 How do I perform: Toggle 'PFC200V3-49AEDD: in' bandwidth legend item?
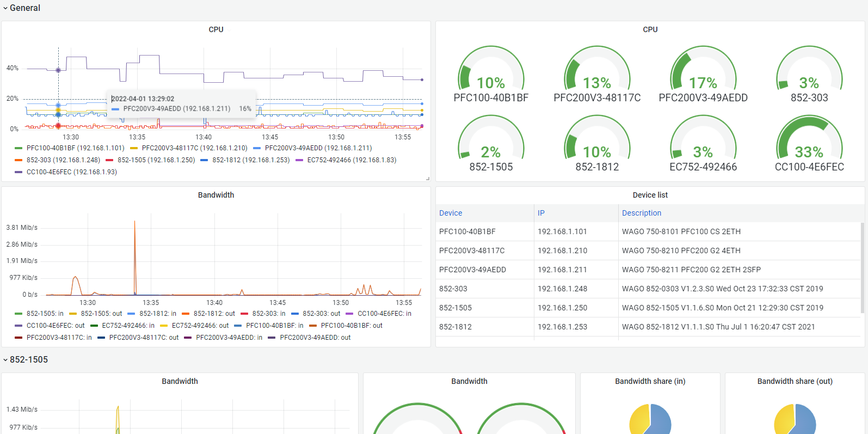223,338
